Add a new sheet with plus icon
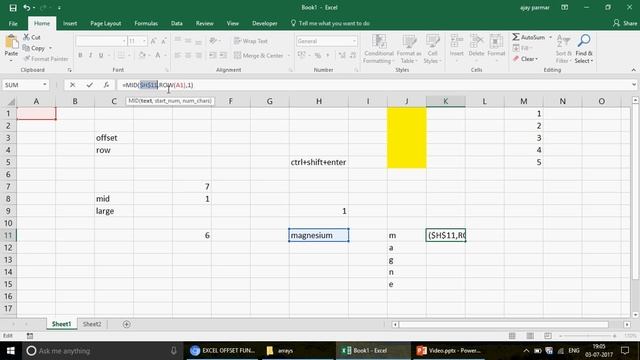This screenshot has width=640, height=360. click(127, 324)
